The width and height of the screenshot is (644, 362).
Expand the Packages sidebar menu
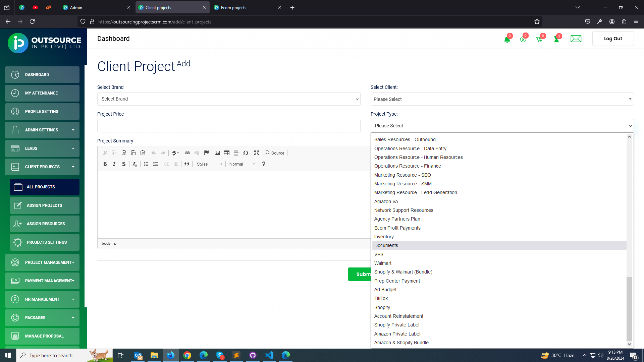point(42,318)
